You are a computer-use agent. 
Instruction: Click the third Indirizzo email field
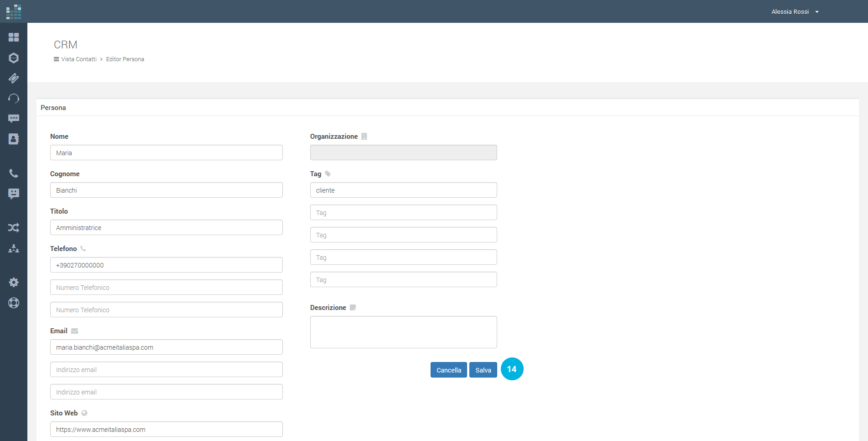click(x=166, y=392)
